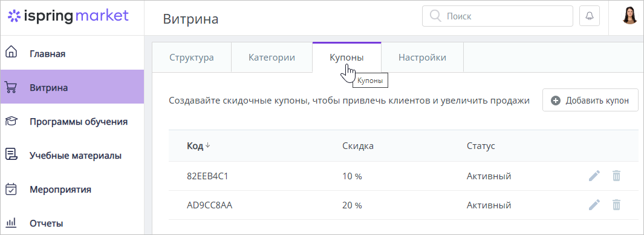This screenshot has width=644, height=235.
Task: Click the notification bell icon
Action: [590, 16]
